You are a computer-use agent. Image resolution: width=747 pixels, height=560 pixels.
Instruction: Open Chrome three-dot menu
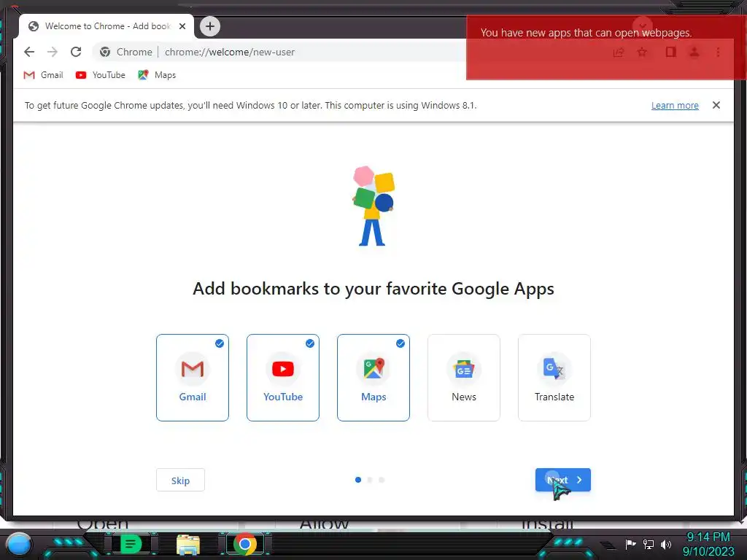[x=718, y=52]
